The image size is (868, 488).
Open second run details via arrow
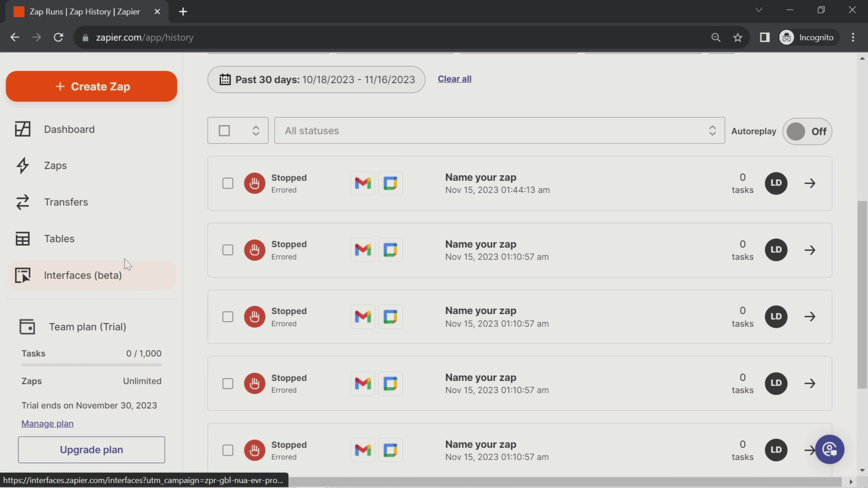point(810,250)
